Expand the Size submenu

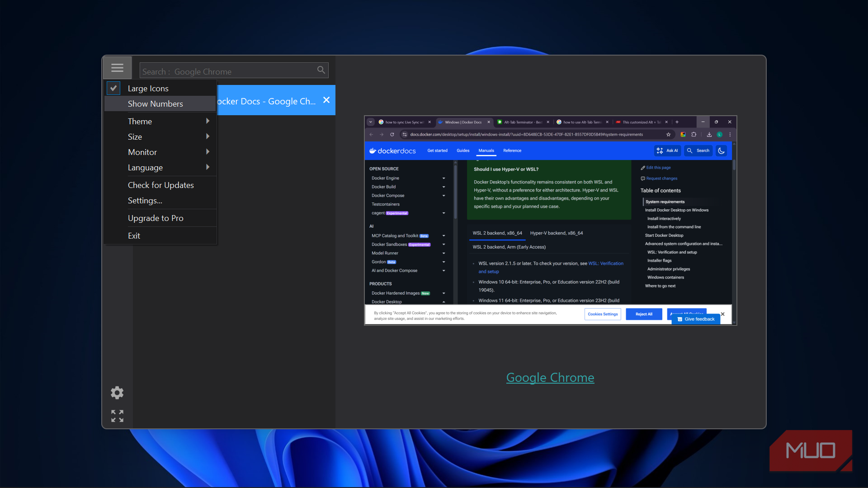160,136
